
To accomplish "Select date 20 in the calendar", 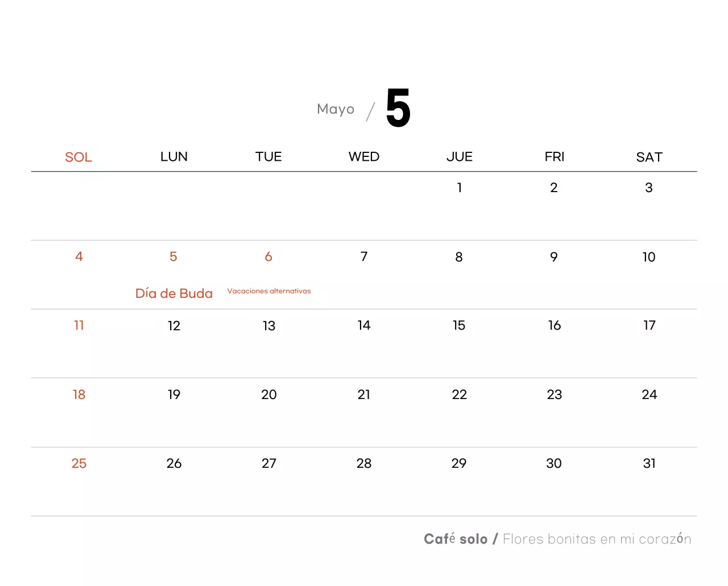I will coord(269,395).
